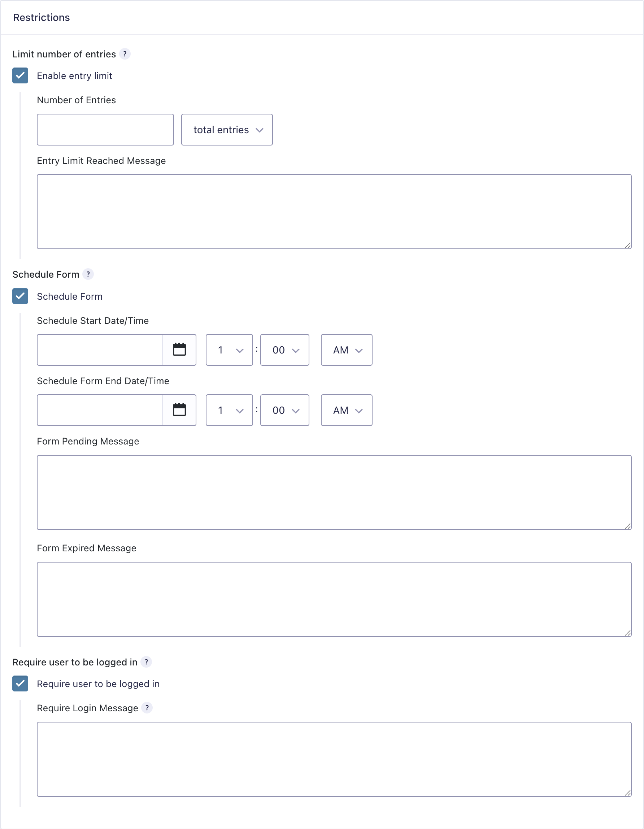The image size is (644, 829).
Task: Open calendar picker for Schedule Start Date
Action: coord(179,350)
